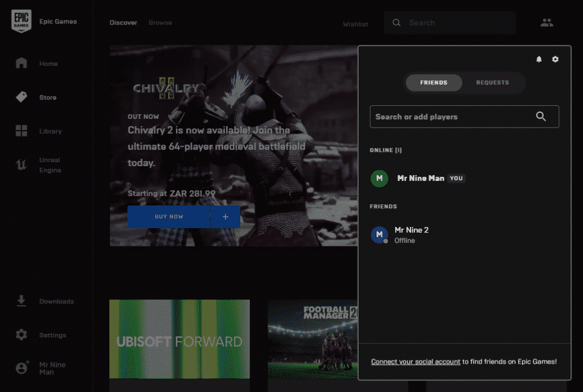Open the Football Manager thumbnail
583x392 pixels.
coord(313,340)
